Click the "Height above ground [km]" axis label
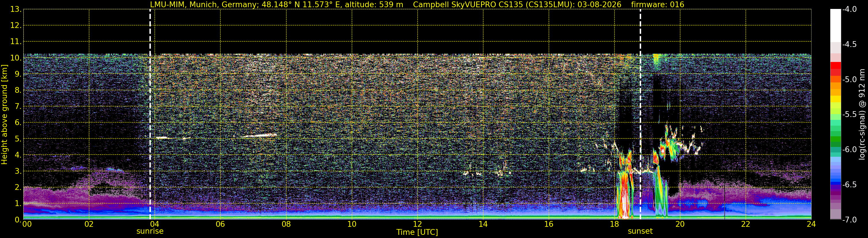Image resolution: width=868 pixels, height=238 pixels. tap(4, 114)
